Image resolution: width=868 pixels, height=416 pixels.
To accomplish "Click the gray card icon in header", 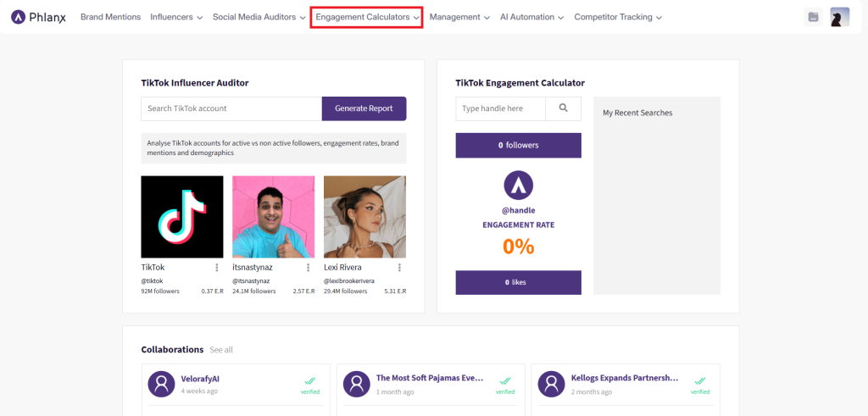I will point(813,17).
